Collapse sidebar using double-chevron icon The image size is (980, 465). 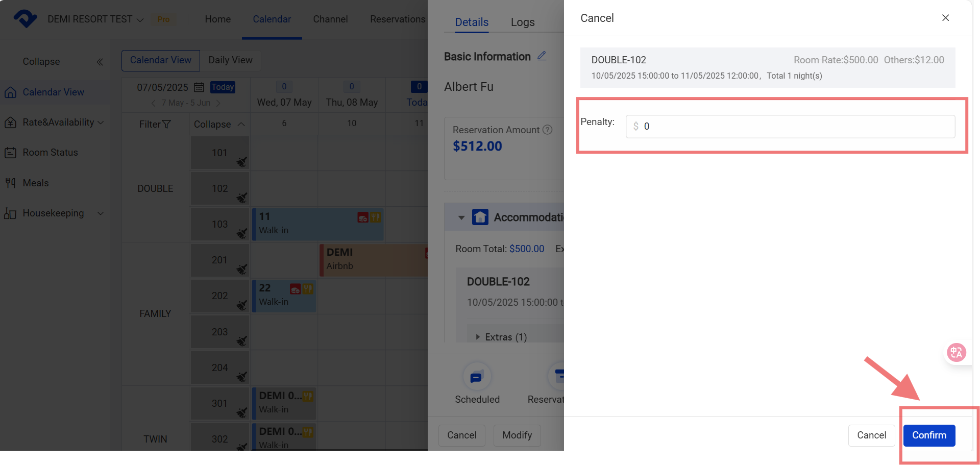[100, 62]
